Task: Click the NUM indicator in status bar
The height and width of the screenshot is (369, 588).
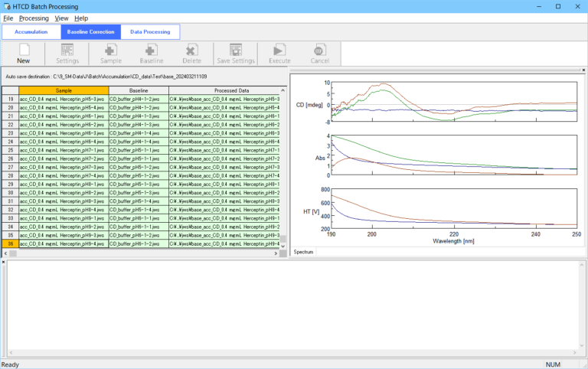Action: point(553,364)
